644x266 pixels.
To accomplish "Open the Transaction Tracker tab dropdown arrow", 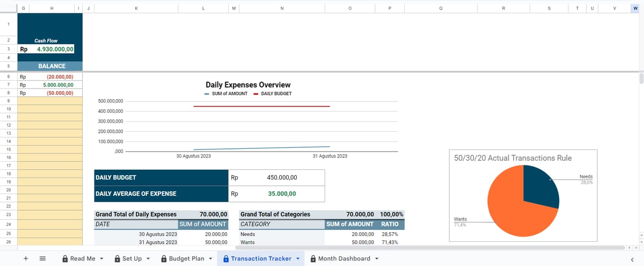I will (297, 258).
